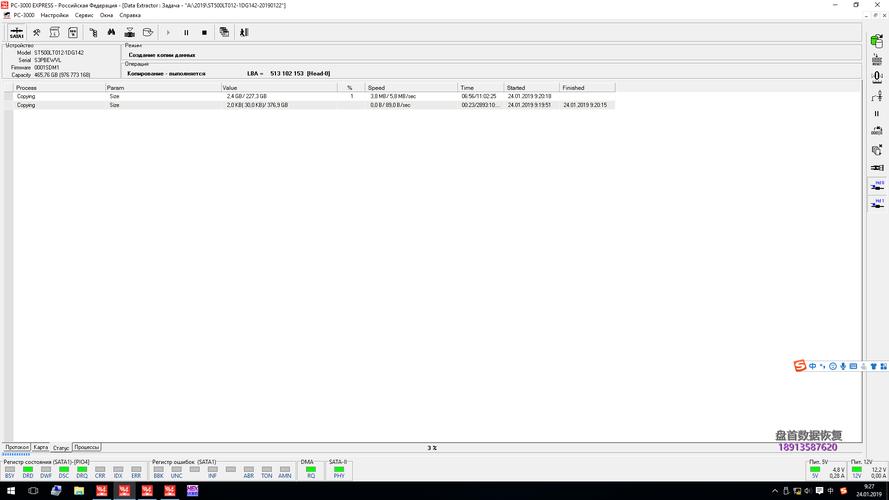Switch to the Процессы tab

tap(87, 447)
